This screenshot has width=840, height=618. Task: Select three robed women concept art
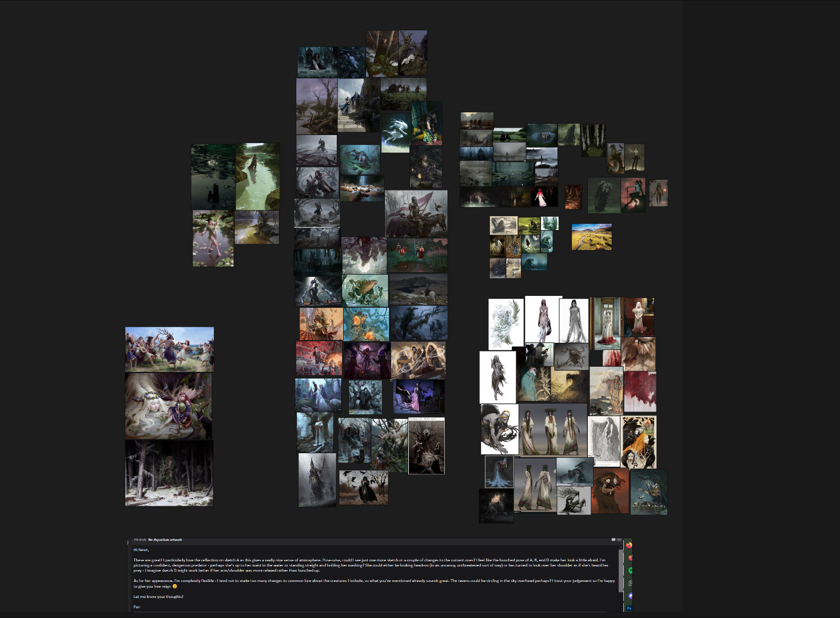click(x=553, y=430)
